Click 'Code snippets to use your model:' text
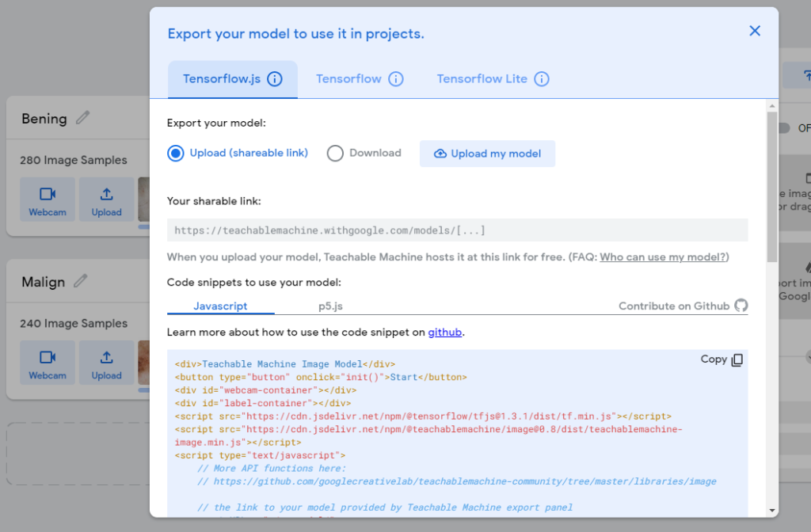The width and height of the screenshot is (811, 532). pyautogui.click(x=254, y=283)
